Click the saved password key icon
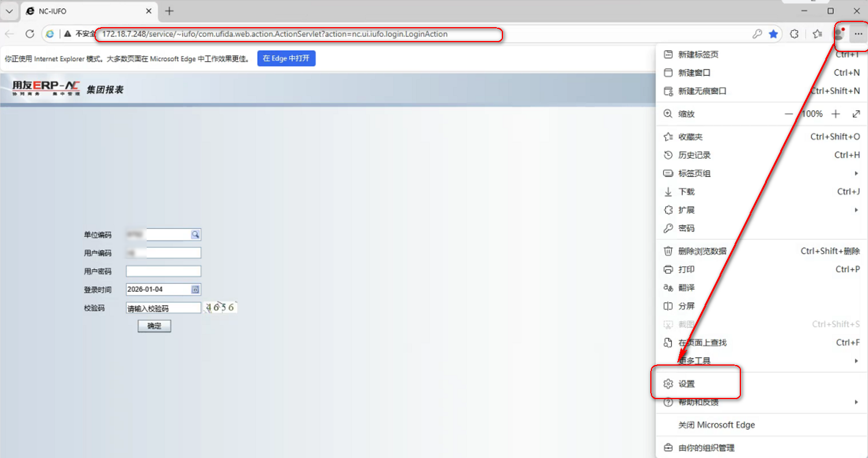This screenshot has width=868, height=458. tap(757, 34)
